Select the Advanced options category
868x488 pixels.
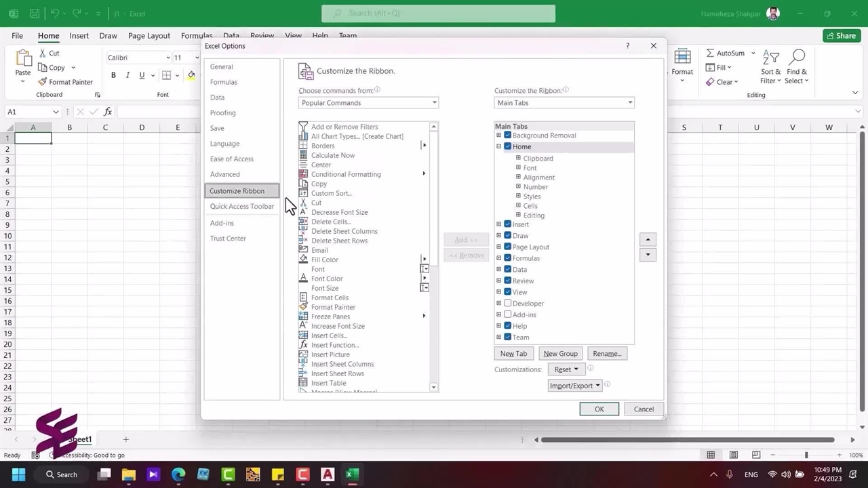point(224,174)
